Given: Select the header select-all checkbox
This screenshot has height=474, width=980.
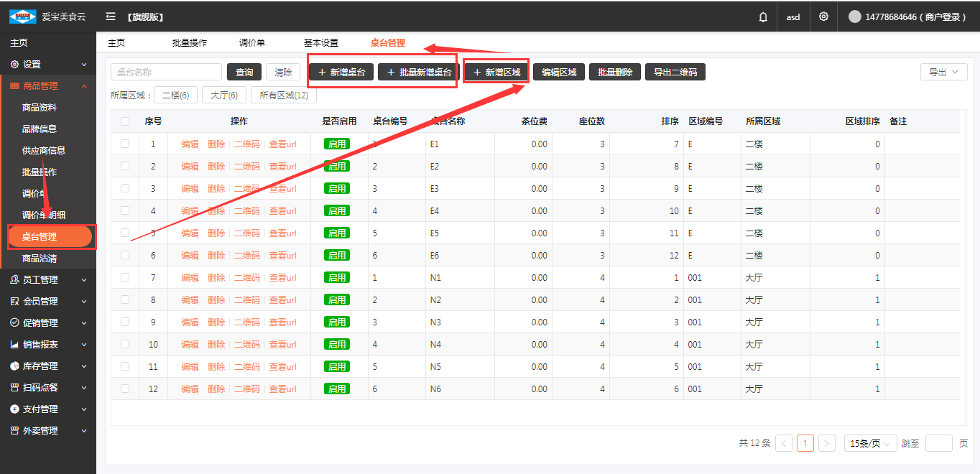Looking at the screenshot, I should (x=125, y=121).
